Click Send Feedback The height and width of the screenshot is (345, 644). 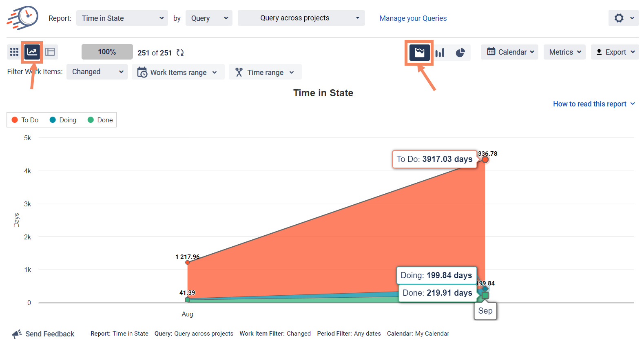pyautogui.click(x=43, y=334)
